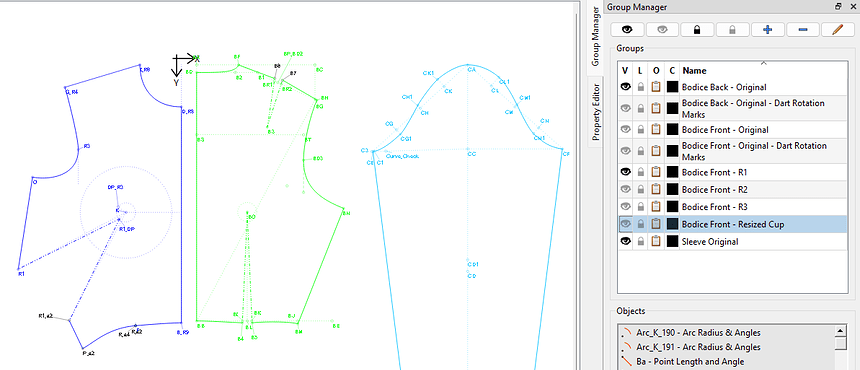
Task: Edit group with the pencil button
Action: point(837,30)
